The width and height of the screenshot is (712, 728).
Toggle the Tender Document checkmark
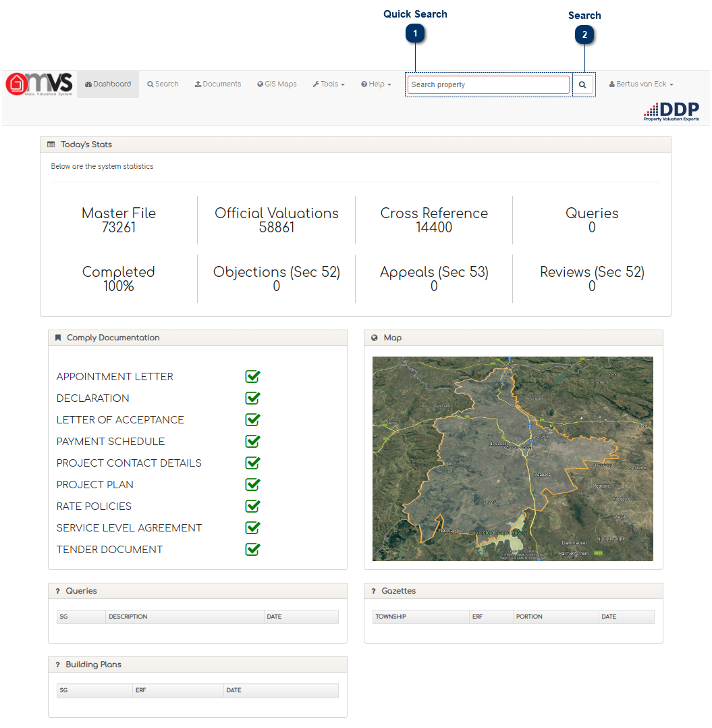coord(253,549)
